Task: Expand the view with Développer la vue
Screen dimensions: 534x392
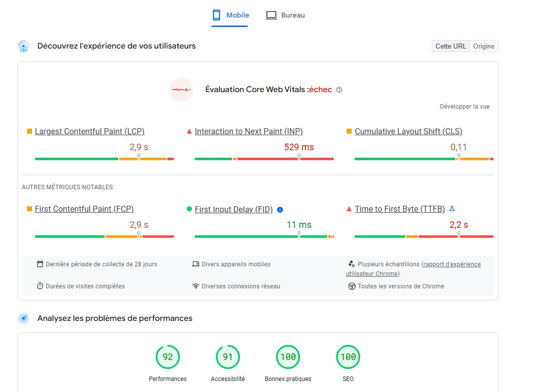Action: pos(464,107)
